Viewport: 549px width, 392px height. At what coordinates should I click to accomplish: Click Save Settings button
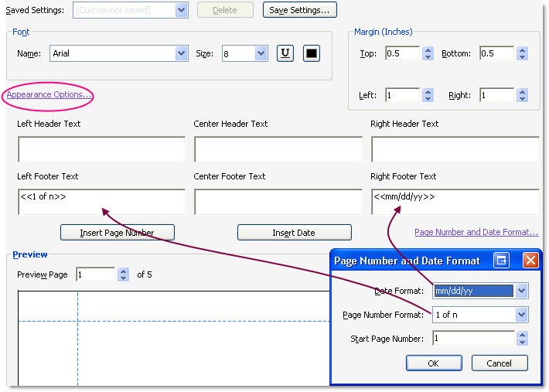(299, 10)
